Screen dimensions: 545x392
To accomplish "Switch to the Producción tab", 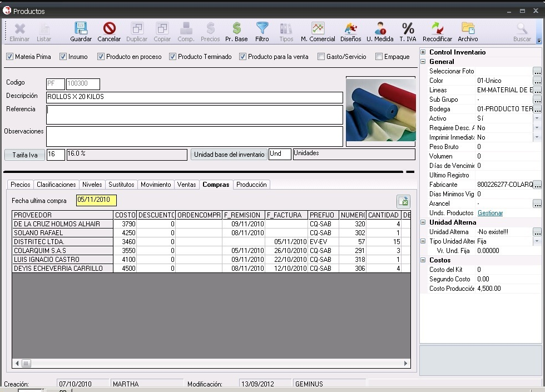I will tap(251, 185).
